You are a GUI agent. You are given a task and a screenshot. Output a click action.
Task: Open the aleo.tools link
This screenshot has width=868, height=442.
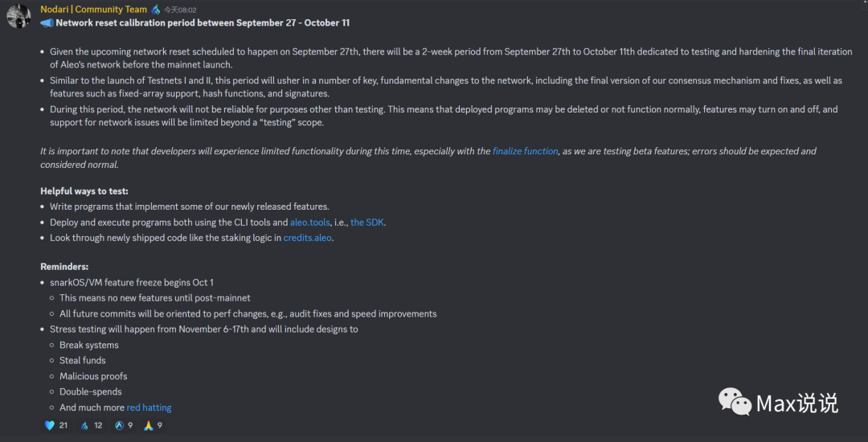(x=310, y=223)
